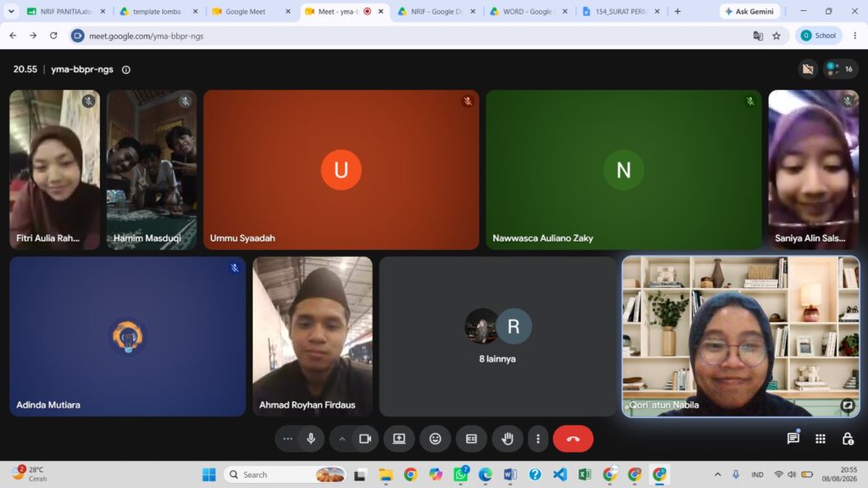Open a new browser tab
The image size is (868, 488).
pyautogui.click(x=677, y=11)
